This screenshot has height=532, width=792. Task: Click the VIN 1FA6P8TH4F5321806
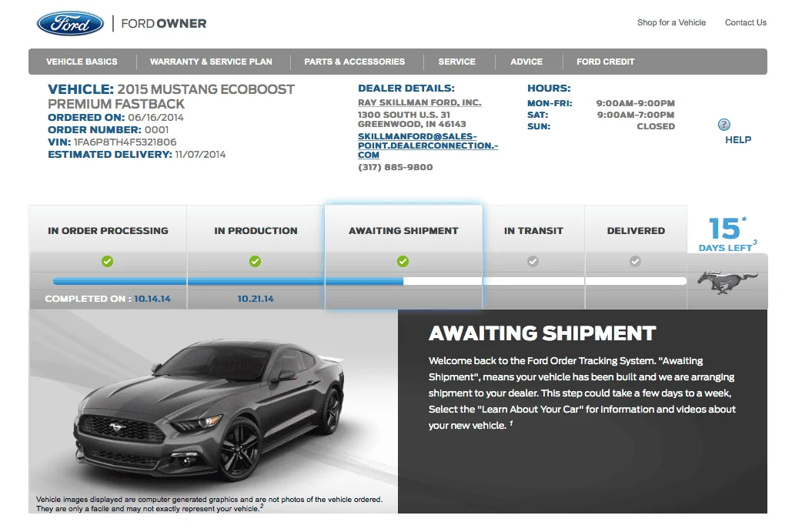point(125,142)
